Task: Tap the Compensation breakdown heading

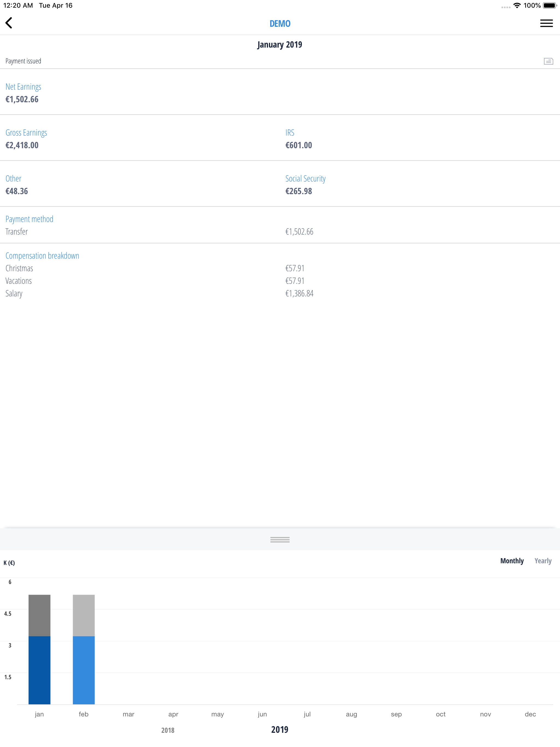Action: pyautogui.click(x=42, y=256)
